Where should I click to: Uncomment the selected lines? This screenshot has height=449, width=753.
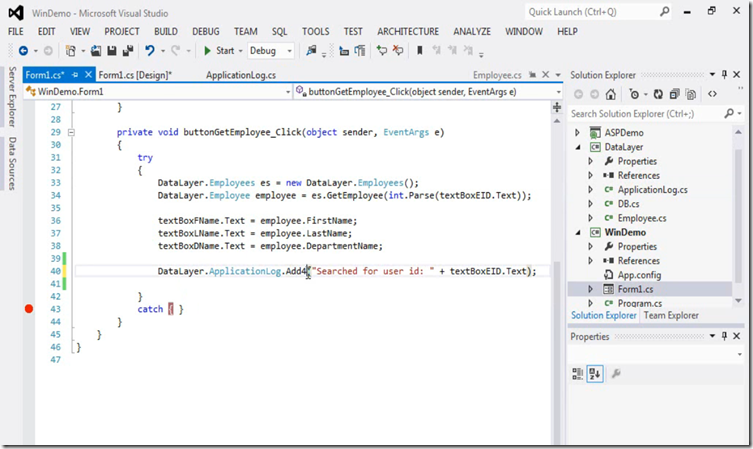(398, 50)
